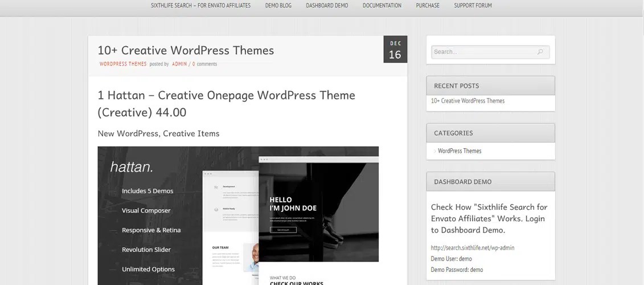Click the Demo User: demo text

pyautogui.click(x=451, y=259)
